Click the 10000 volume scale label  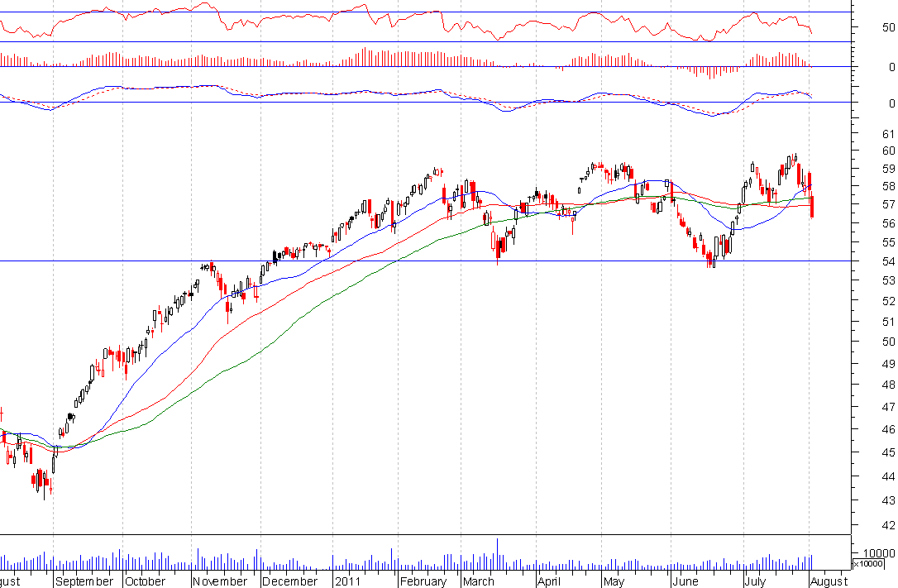pos(879,553)
